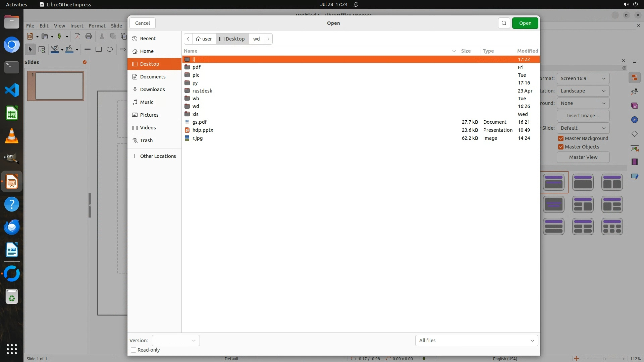This screenshot has height=362, width=644.
Task: Click the zoom slider in status bar
Action: 604,359
